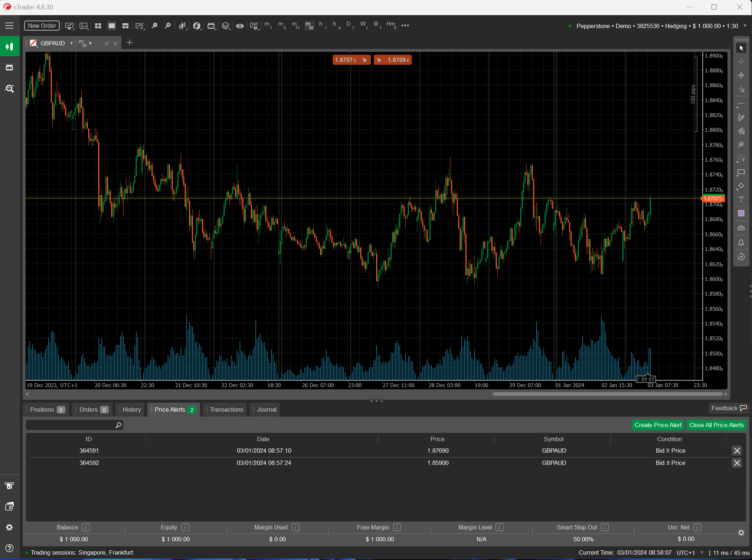The height and width of the screenshot is (560, 752).
Task: Click Create Price Alert button
Action: [658, 425]
